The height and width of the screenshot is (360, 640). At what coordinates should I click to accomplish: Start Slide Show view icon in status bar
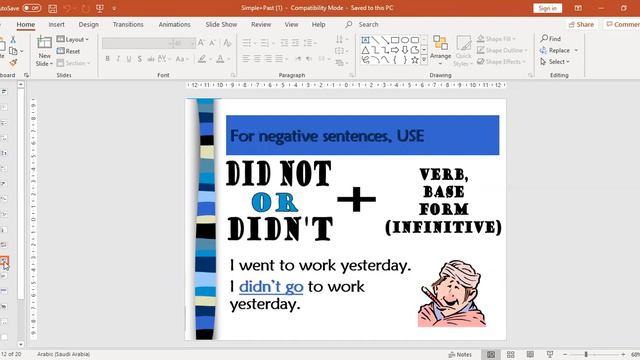550,354
